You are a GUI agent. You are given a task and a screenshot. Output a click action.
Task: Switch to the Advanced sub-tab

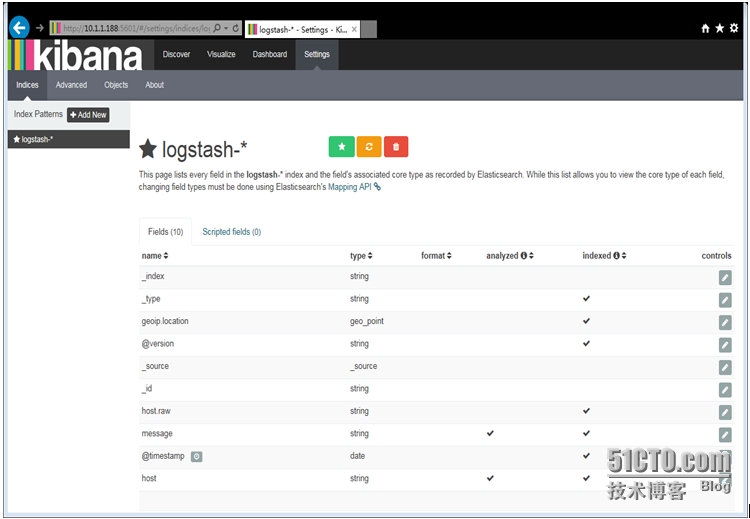71,85
